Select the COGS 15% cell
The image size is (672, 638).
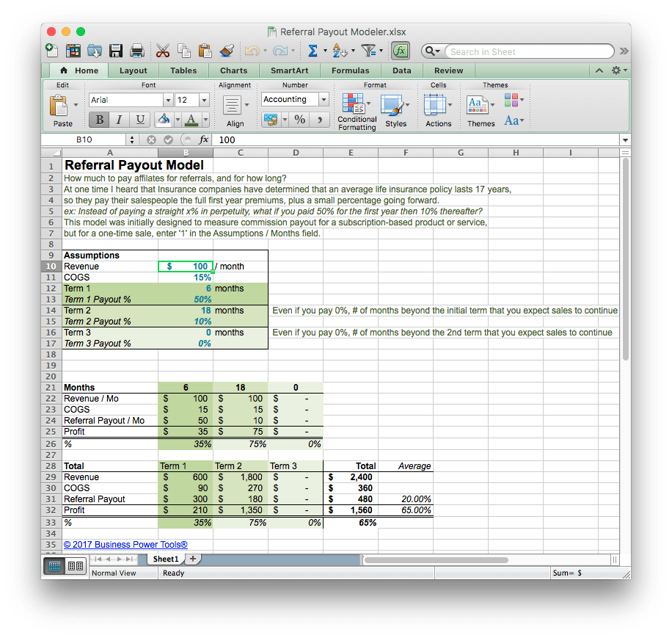click(186, 278)
